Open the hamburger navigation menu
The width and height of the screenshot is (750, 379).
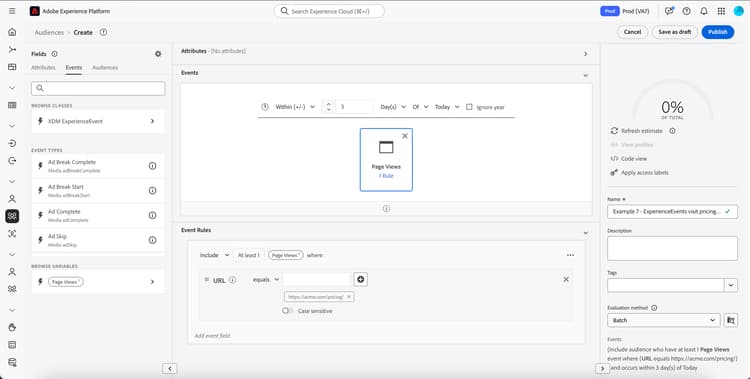click(12, 11)
